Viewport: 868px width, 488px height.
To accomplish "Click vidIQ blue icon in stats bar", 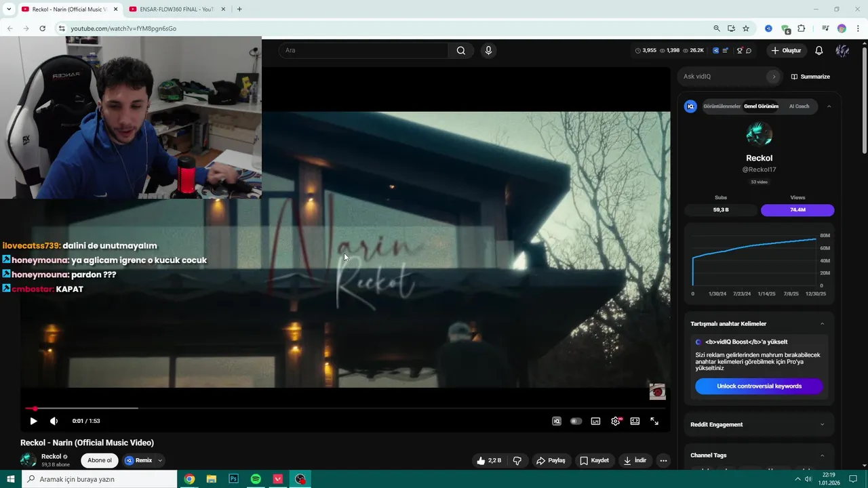I will 715,50.
